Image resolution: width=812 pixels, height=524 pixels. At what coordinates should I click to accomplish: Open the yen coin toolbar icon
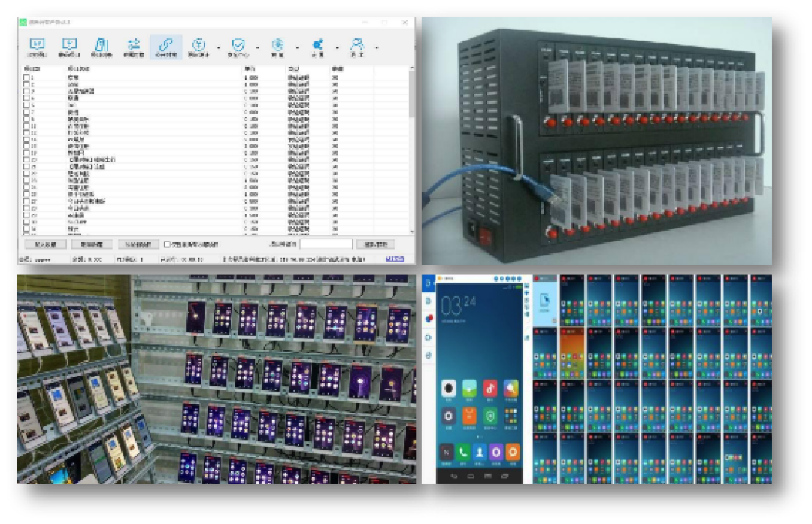pos(198,47)
